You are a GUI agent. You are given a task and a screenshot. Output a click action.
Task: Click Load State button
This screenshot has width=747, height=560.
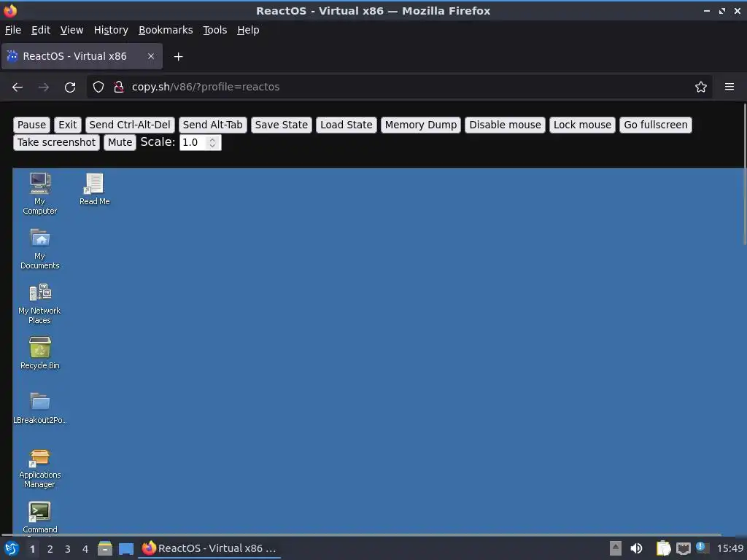point(347,125)
